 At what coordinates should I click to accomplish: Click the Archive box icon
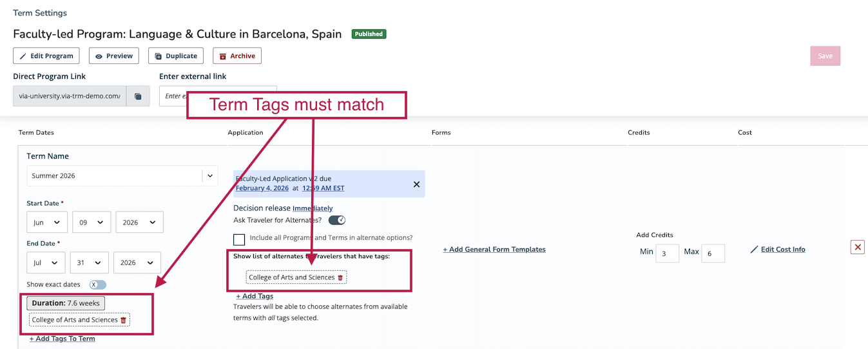pos(223,56)
